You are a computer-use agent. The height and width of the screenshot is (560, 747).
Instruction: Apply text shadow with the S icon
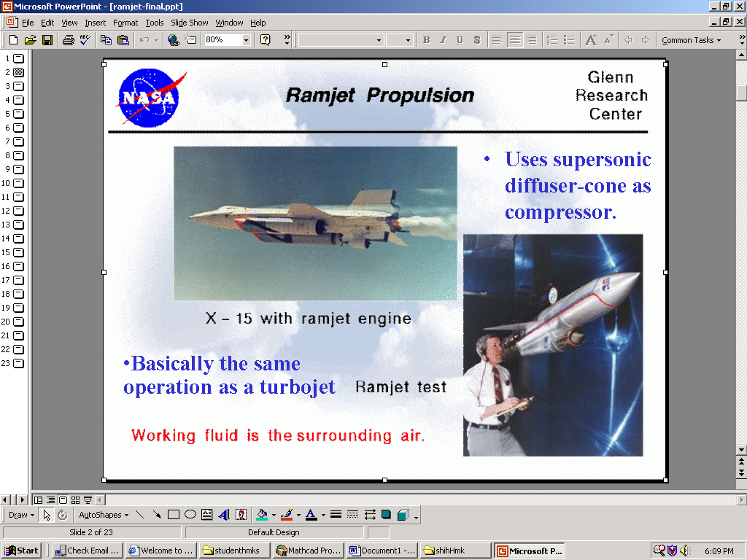coord(477,40)
